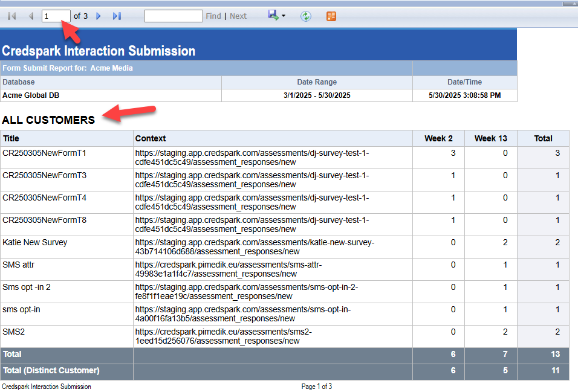Click the ALL CUSTOMERS heading
Screen dimensions: 578x392
tap(48, 120)
